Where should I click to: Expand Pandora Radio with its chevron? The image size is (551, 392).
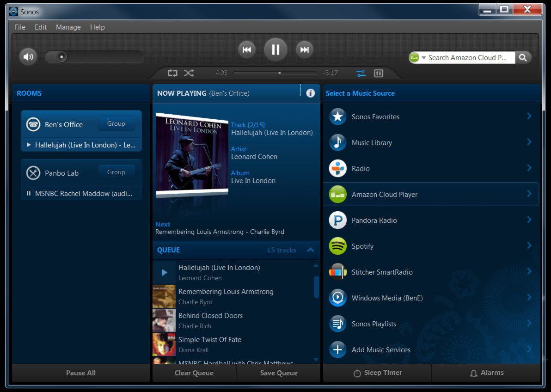tap(529, 220)
